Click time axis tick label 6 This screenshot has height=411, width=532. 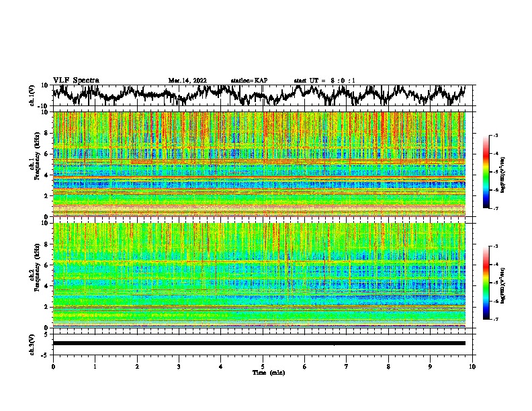tap(305, 367)
